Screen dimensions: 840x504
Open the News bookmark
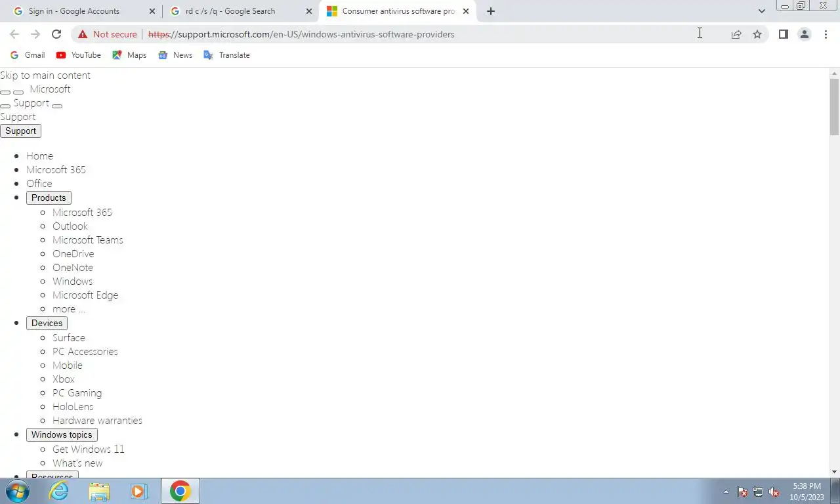pyautogui.click(x=175, y=55)
